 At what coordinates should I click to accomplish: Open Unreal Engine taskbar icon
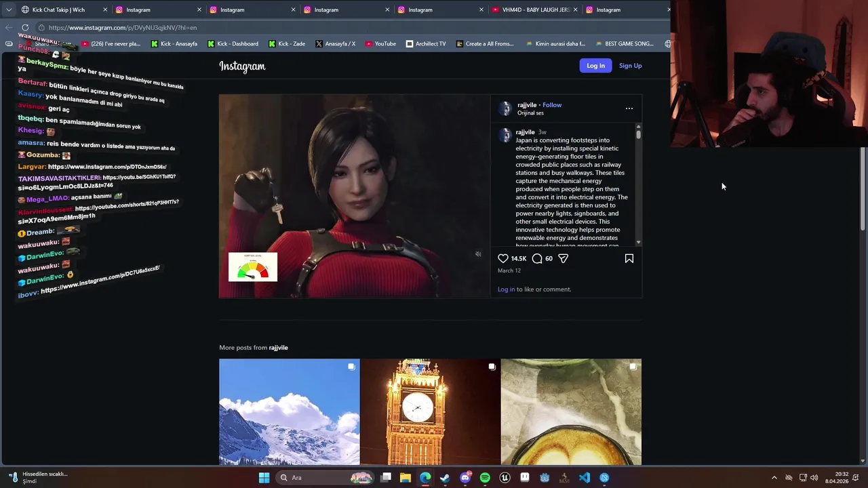tap(505, 478)
